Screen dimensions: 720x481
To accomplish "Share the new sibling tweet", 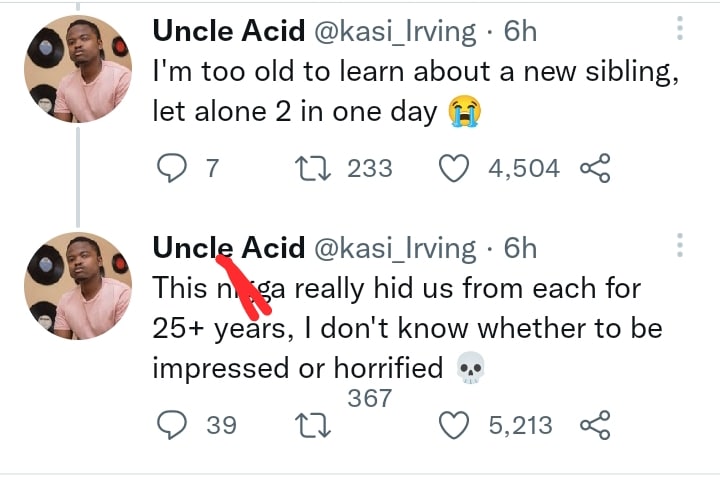I will (x=595, y=169).
